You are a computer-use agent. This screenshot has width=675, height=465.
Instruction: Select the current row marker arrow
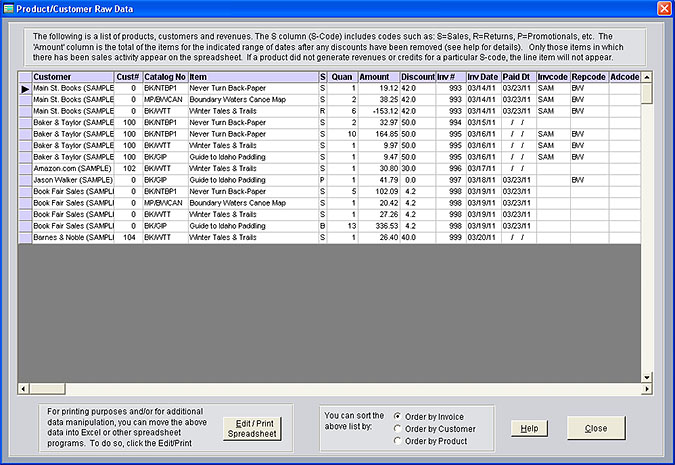click(x=25, y=90)
